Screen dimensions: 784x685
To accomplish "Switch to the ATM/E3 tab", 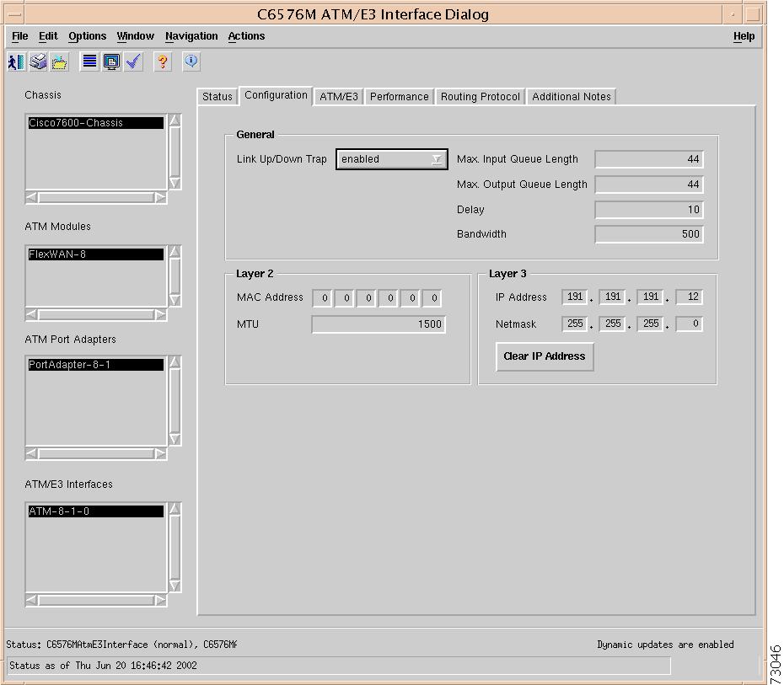I will tap(339, 96).
